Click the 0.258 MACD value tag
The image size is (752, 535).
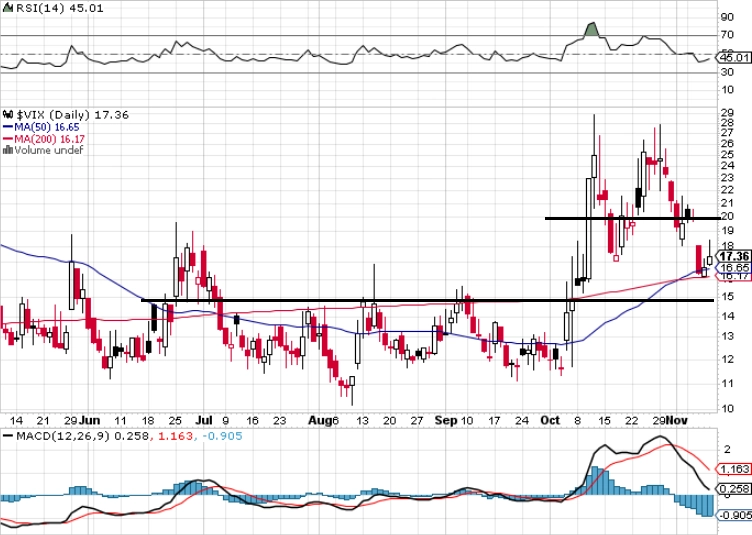734,489
